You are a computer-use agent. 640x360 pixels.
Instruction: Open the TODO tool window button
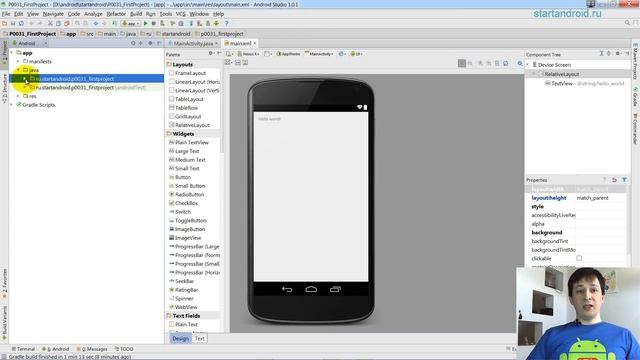coord(124,349)
